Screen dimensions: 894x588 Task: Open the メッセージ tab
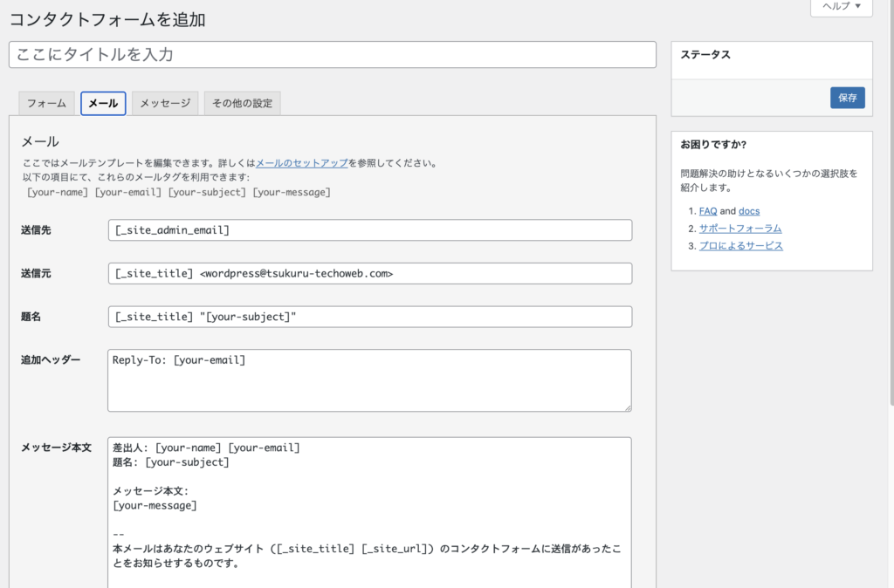point(165,103)
